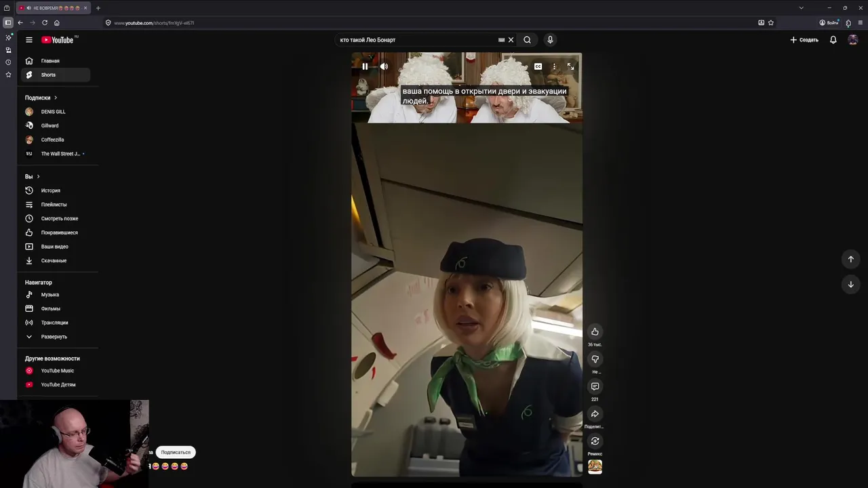This screenshot has width=868, height=488.
Task: Open Трансляции in Навигатор
Action: coord(56,323)
